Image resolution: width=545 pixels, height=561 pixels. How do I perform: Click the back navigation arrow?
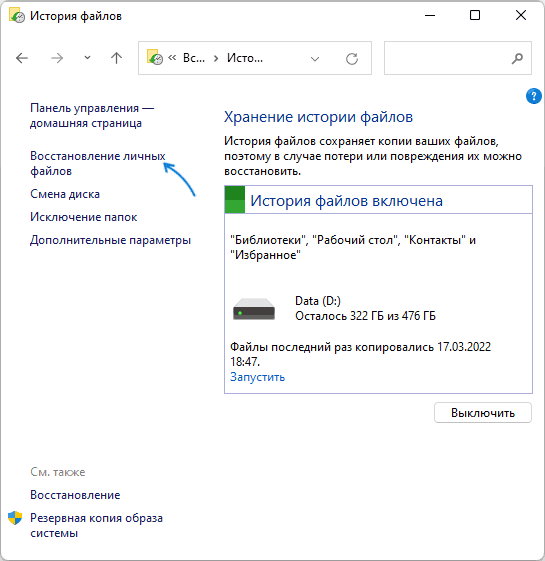click(22, 58)
